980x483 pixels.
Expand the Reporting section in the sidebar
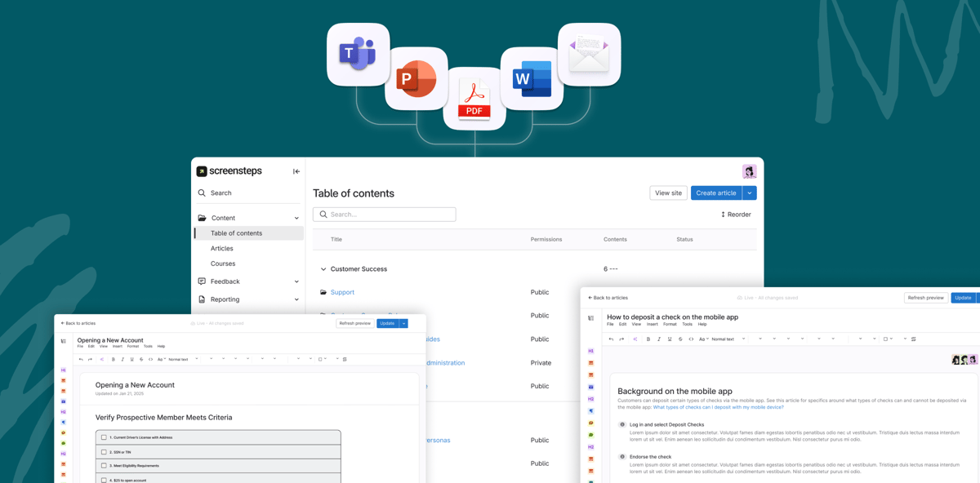(x=296, y=299)
